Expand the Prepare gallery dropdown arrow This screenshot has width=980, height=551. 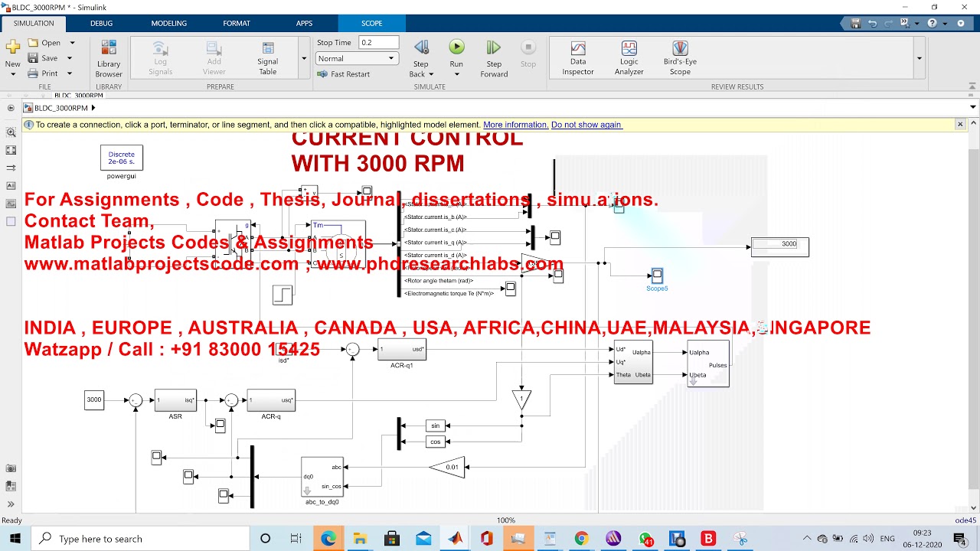pyautogui.click(x=304, y=58)
